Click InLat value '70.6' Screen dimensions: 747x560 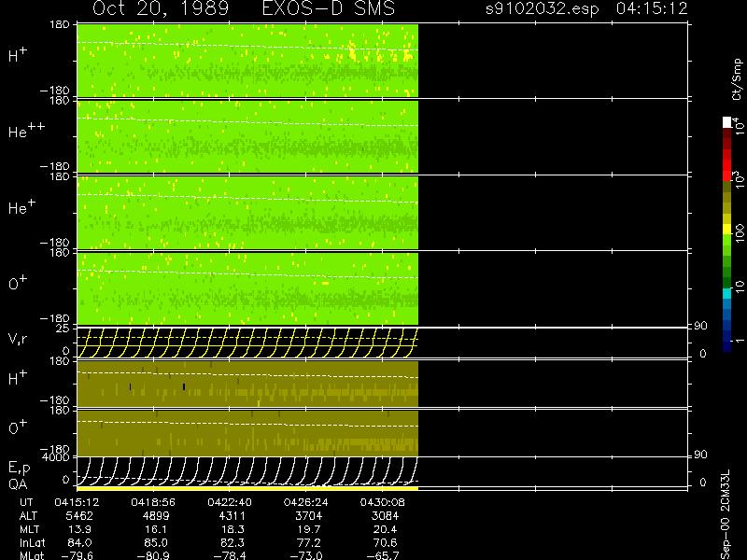click(x=385, y=542)
